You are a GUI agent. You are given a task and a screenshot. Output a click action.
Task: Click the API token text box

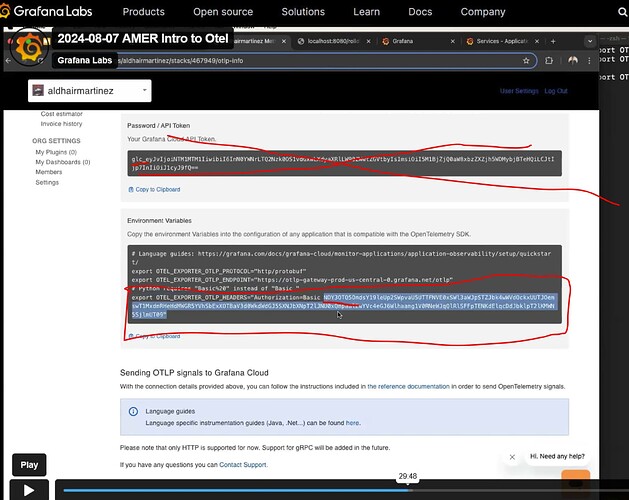click(x=344, y=163)
